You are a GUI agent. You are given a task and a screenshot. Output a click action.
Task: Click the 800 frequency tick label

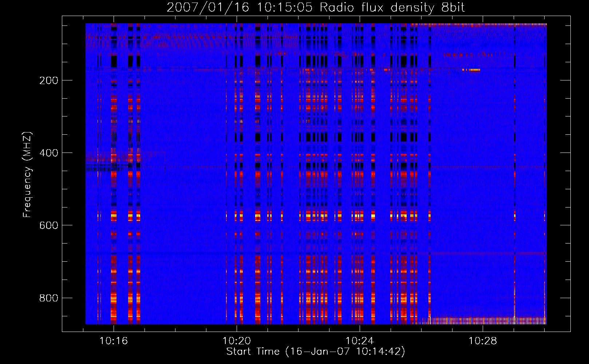48,298
